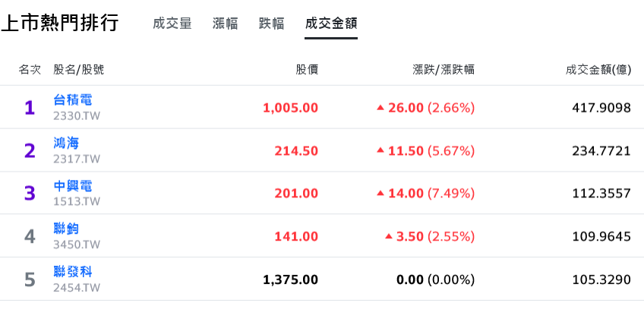Open the 聯鈞 stock link

66,229
